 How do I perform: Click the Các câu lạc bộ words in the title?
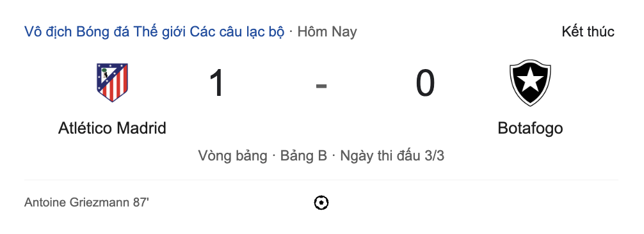coord(237,31)
